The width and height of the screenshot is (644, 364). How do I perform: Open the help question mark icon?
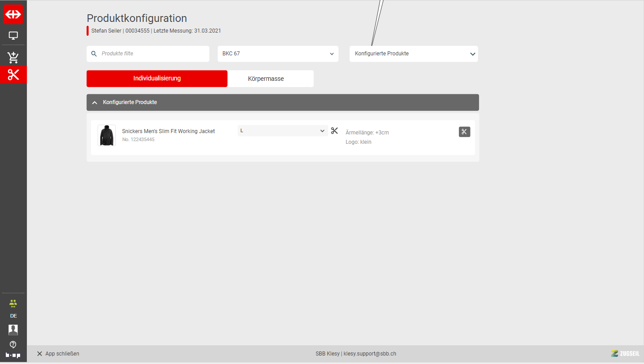pos(13,344)
